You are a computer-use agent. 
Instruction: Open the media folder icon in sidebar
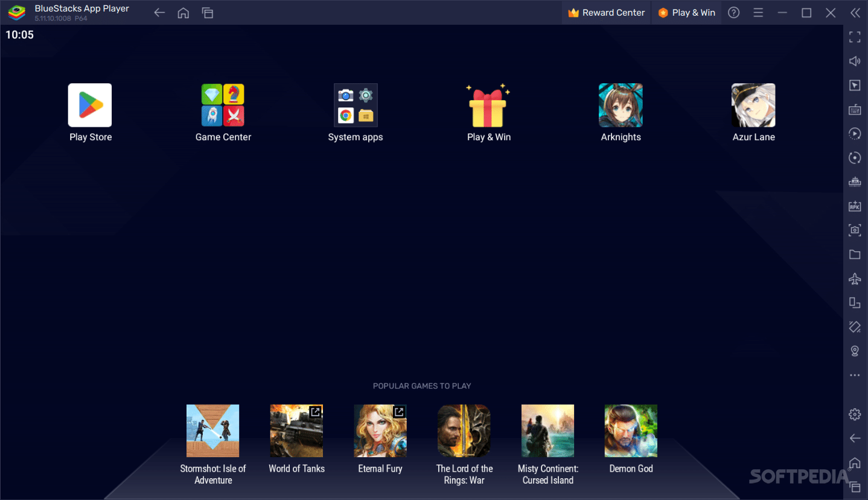pyautogui.click(x=855, y=254)
